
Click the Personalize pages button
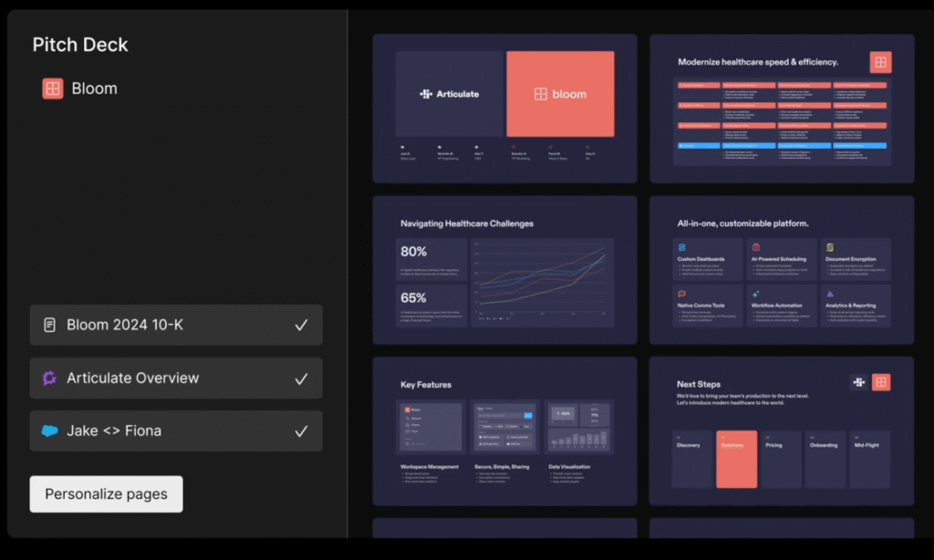(106, 493)
